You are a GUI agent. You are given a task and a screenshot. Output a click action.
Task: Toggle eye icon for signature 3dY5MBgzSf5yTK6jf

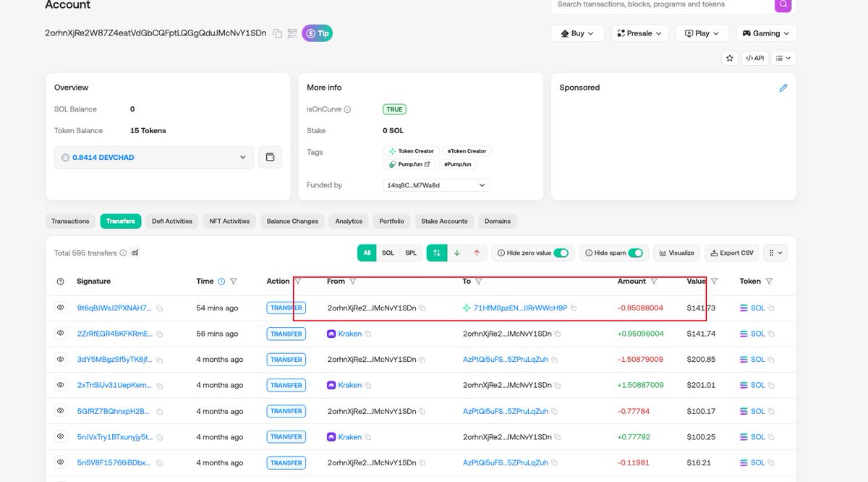(x=61, y=359)
